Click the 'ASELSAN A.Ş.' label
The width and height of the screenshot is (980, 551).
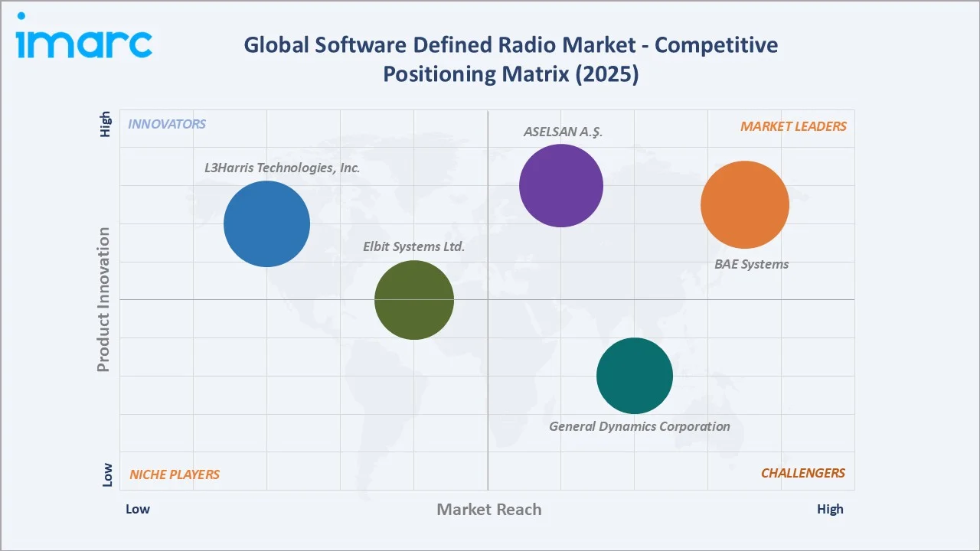tap(563, 132)
